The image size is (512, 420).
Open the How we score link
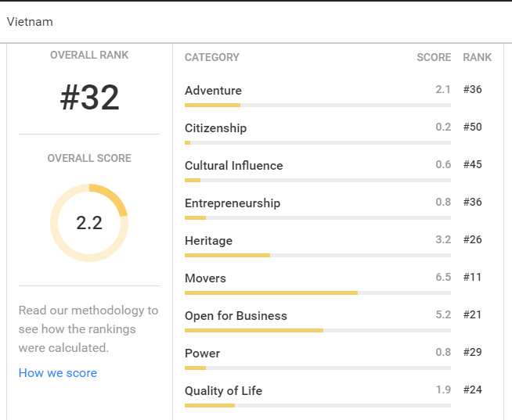[x=58, y=373]
